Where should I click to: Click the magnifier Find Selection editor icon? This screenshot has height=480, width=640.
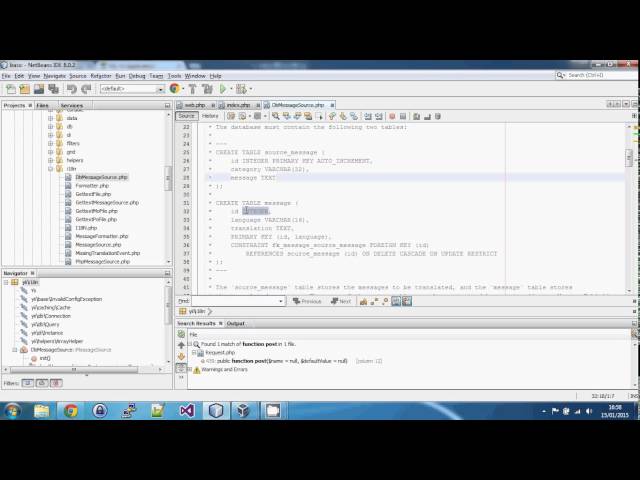click(276, 116)
